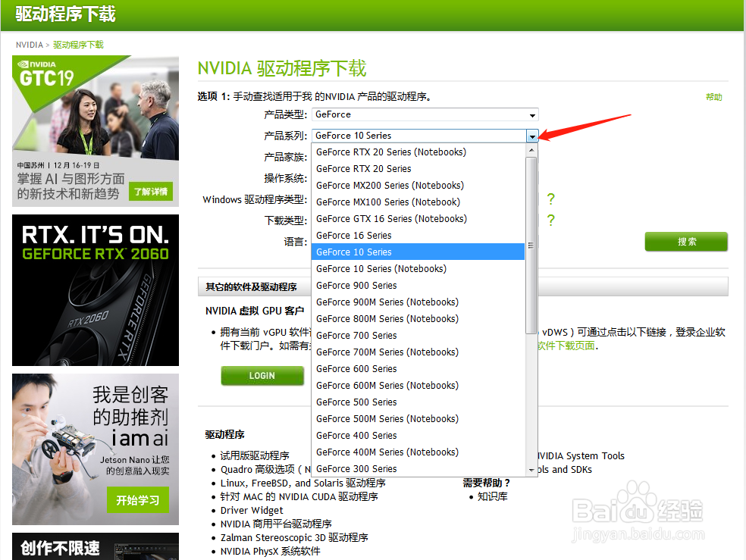
Task: Open 创作不限速 banner
Action: (x=96, y=546)
